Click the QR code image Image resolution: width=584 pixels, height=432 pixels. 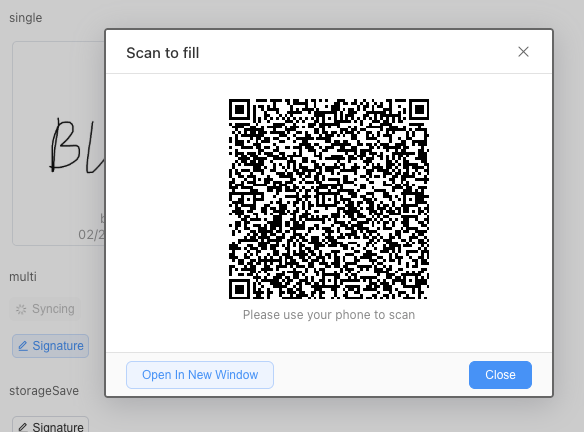coord(329,199)
